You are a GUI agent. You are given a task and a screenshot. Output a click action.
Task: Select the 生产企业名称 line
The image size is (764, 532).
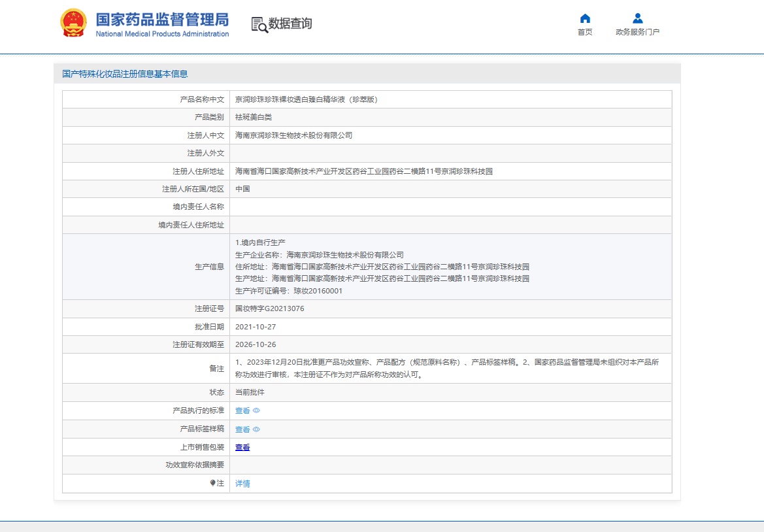[x=320, y=255]
